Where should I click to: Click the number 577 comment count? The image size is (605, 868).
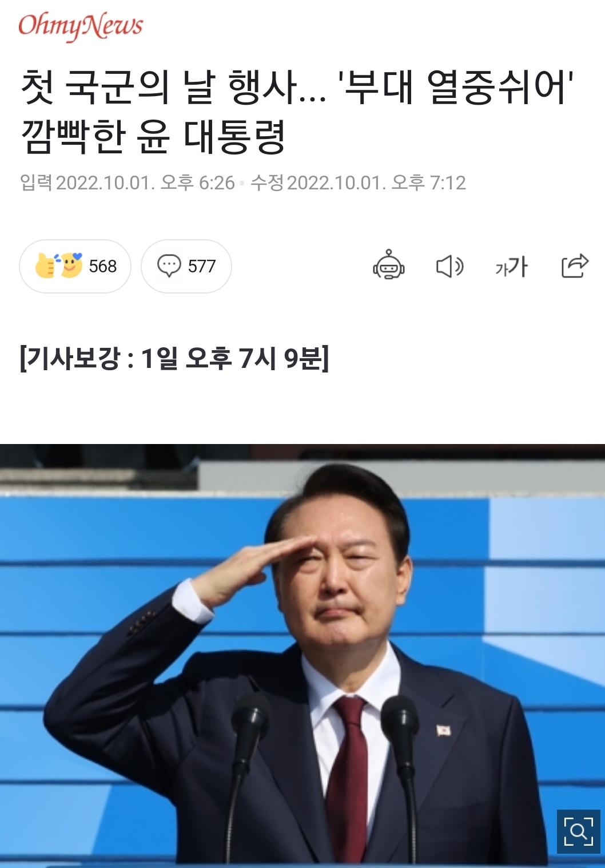(x=202, y=266)
